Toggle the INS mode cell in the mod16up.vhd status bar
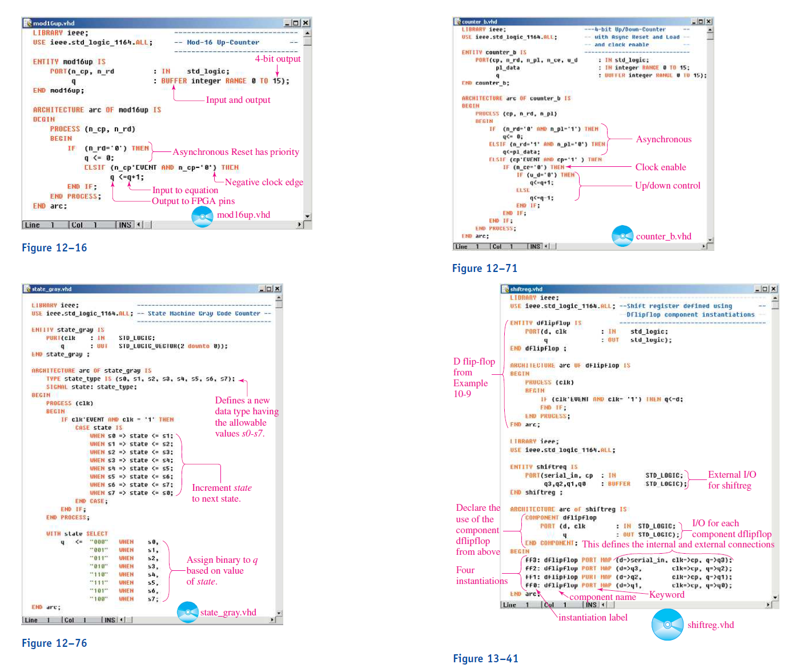The image size is (812, 668). [x=125, y=225]
